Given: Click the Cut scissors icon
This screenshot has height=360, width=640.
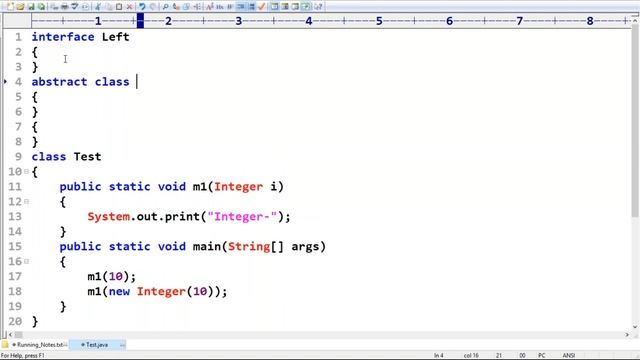Looking at the screenshot, I should pos(98,7).
